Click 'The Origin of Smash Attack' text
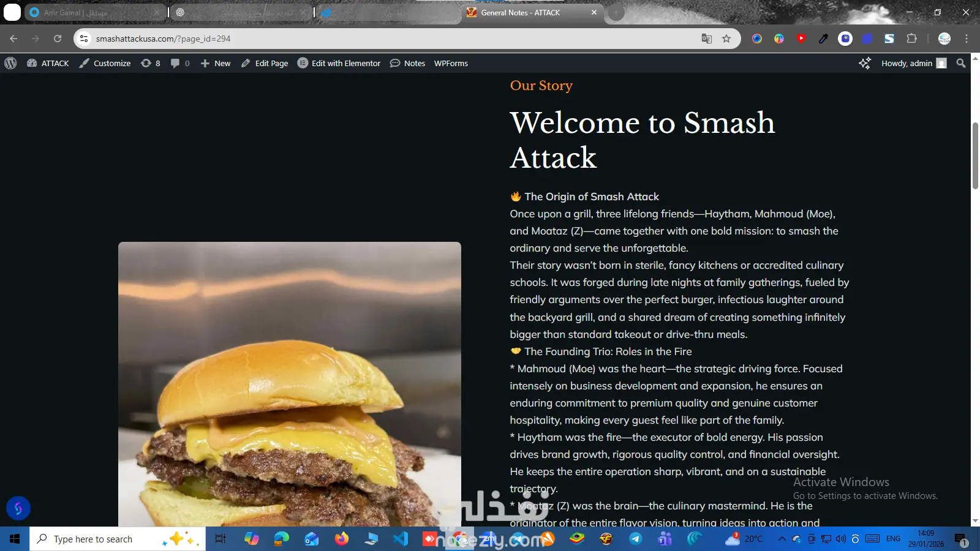Screen dimensions: 980x551 click(592, 197)
